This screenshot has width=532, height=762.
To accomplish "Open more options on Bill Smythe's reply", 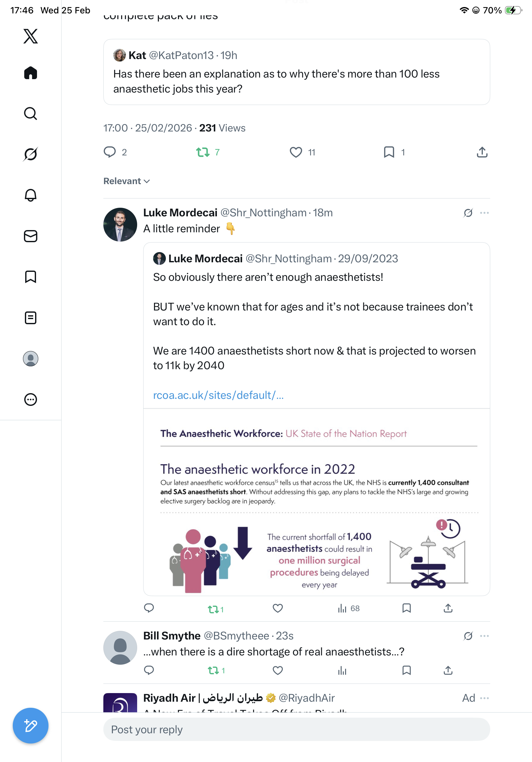I will coord(484,636).
